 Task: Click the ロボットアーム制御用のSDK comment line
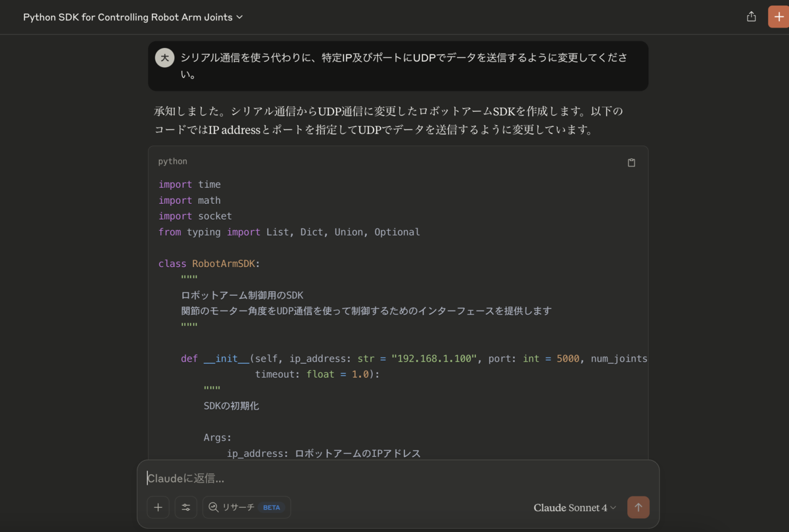pyautogui.click(x=242, y=295)
